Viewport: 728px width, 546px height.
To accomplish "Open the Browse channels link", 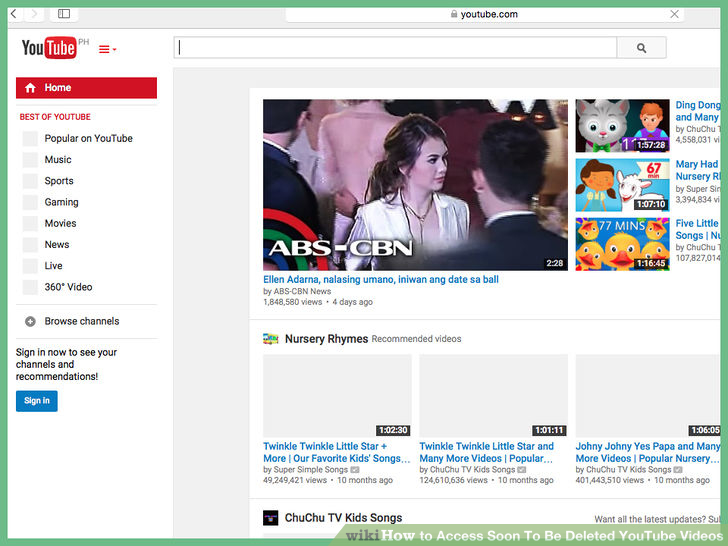I will click(x=82, y=321).
